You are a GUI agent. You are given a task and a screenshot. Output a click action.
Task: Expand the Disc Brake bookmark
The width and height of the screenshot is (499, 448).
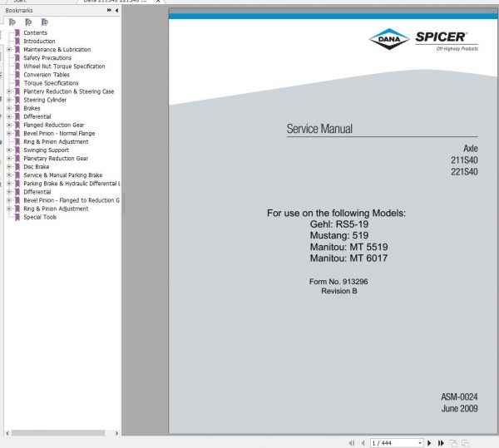click(x=9, y=166)
